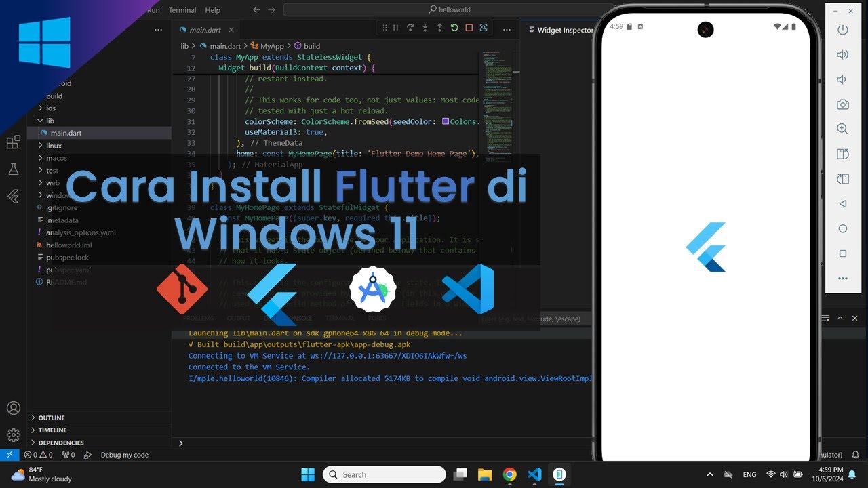Click the helloworld command center search
Screen dimensions: 868x488
(x=449, y=10)
